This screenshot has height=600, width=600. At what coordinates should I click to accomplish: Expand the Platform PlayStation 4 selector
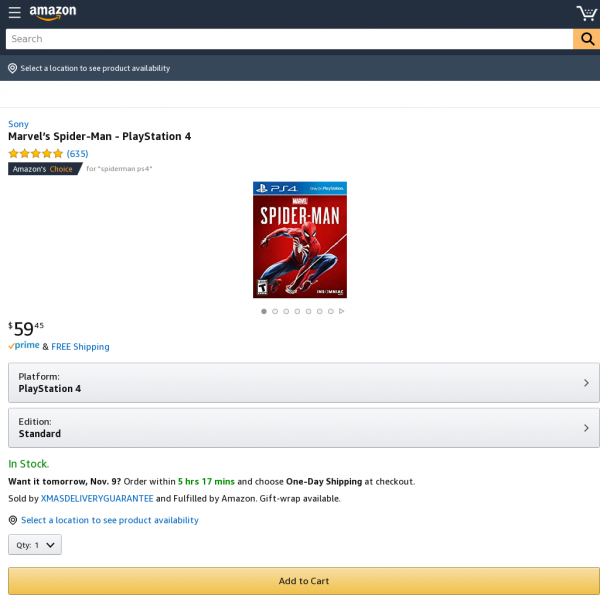(304, 383)
